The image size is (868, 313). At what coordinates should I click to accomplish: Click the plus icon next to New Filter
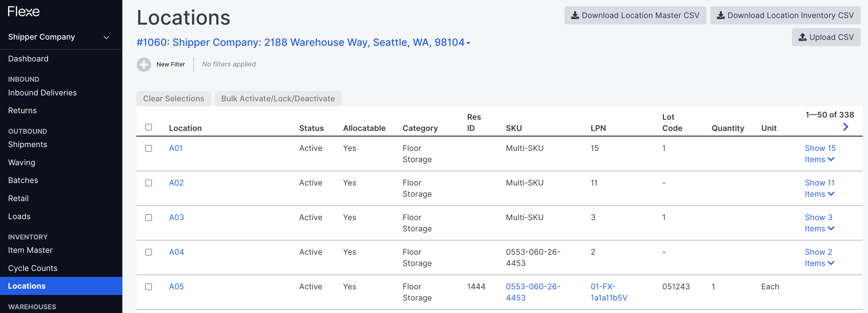144,65
